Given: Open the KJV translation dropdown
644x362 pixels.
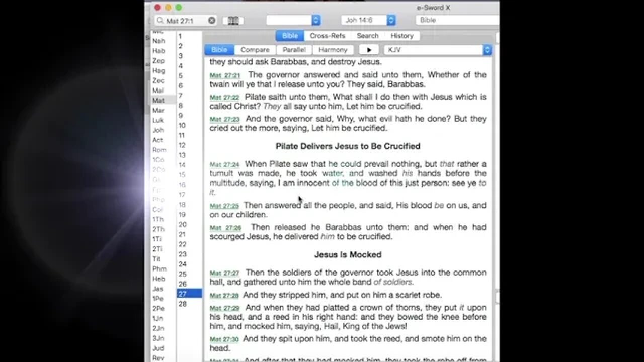Looking at the screenshot, I should (x=437, y=50).
